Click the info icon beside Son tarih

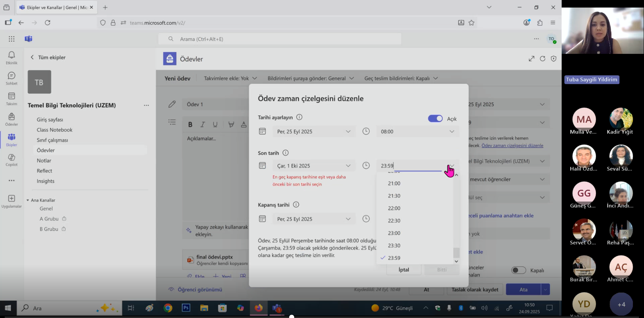pyautogui.click(x=285, y=153)
